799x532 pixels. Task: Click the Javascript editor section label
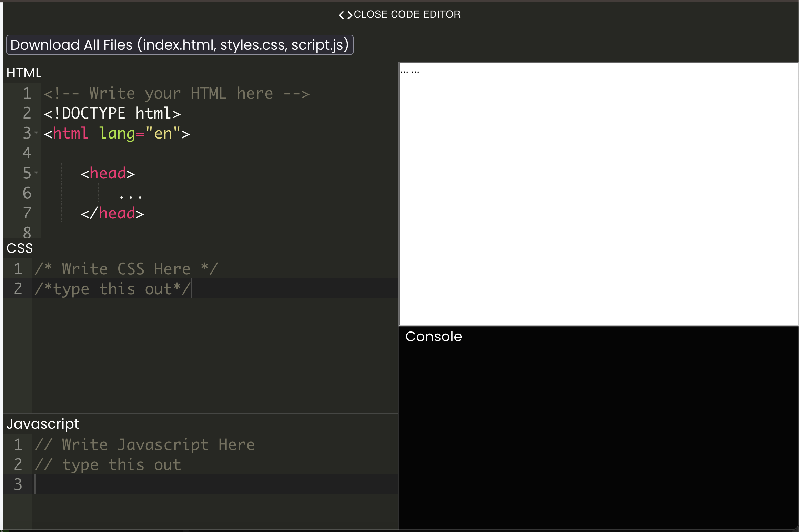pyautogui.click(x=43, y=424)
